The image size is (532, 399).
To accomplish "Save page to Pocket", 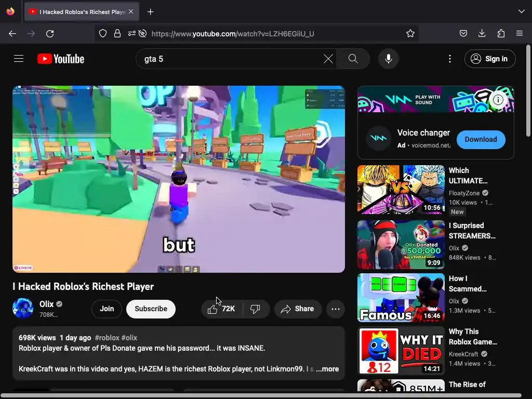I will pyautogui.click(x=463, y=33).
